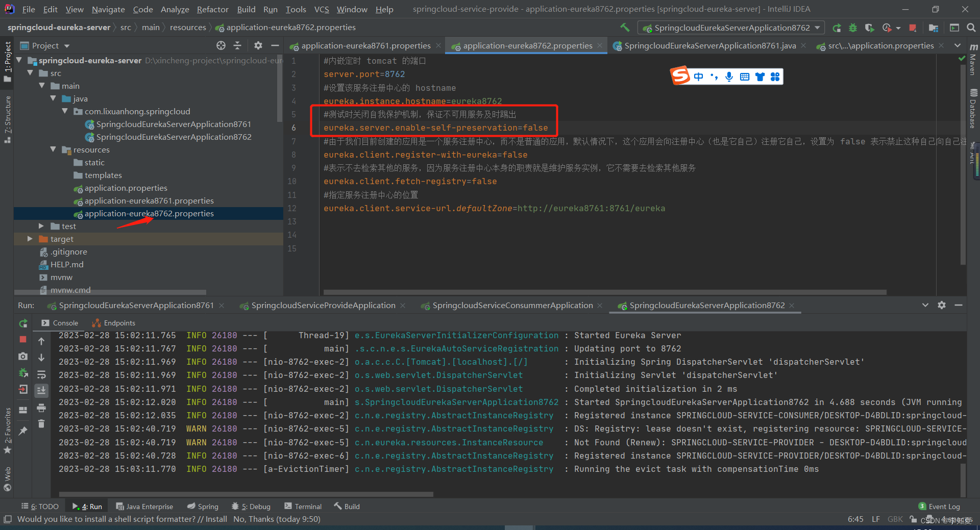Open the TODO tool window
The image size is (980, 530).
pos(40,507)
